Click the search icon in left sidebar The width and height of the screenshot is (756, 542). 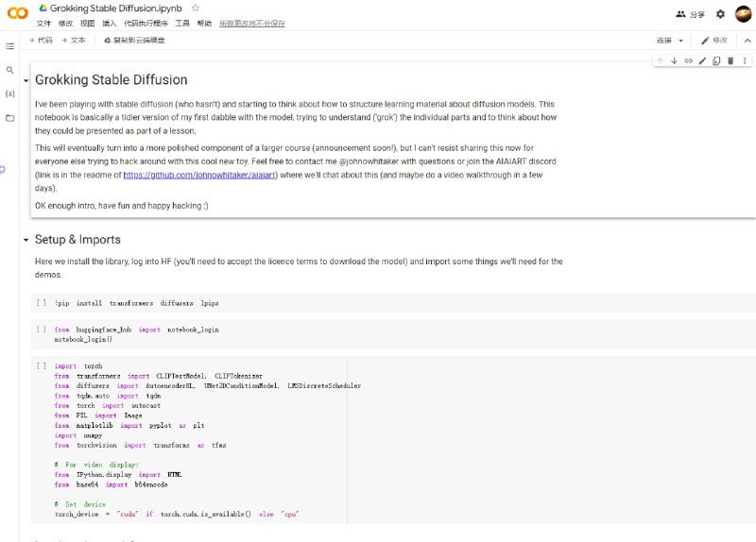click(10, 70)
